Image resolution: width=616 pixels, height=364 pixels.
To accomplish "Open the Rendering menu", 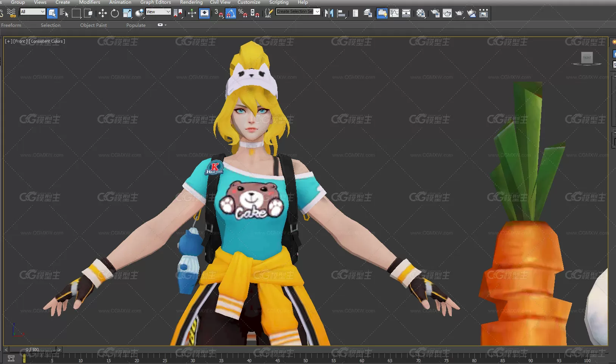I will (x=191, y=2).
